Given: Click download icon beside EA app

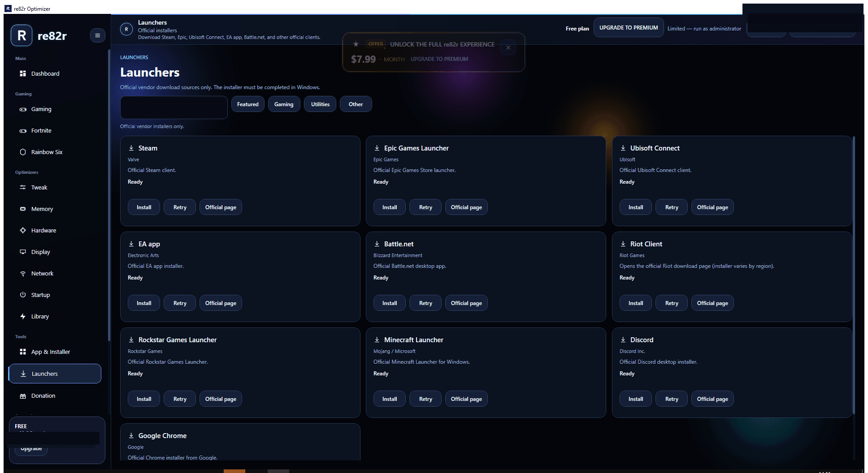Looking at the screenshot, I should click(x=131, y=244).
